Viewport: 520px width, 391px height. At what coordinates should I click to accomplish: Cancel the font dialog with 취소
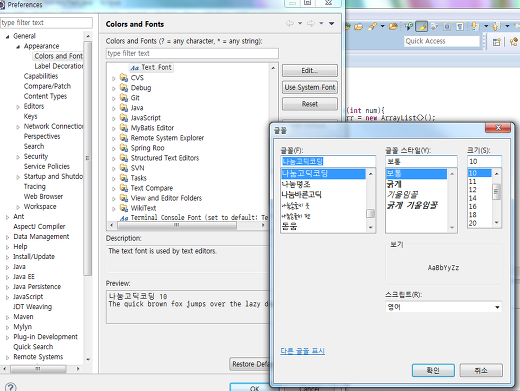click(x=481, y=370)
